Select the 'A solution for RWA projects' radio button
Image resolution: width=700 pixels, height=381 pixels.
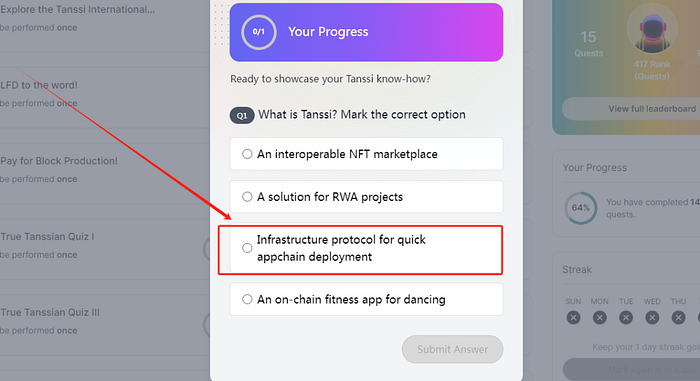[x=247, y=197]
